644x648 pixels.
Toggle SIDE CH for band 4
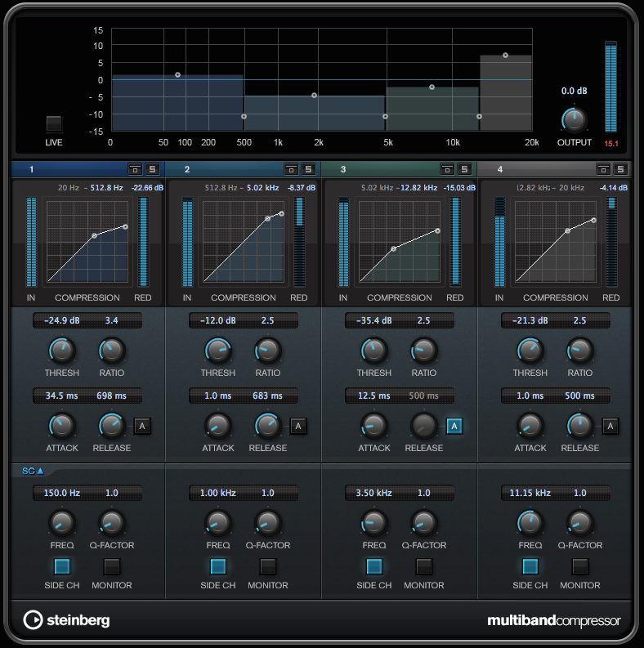click(530, 566)
